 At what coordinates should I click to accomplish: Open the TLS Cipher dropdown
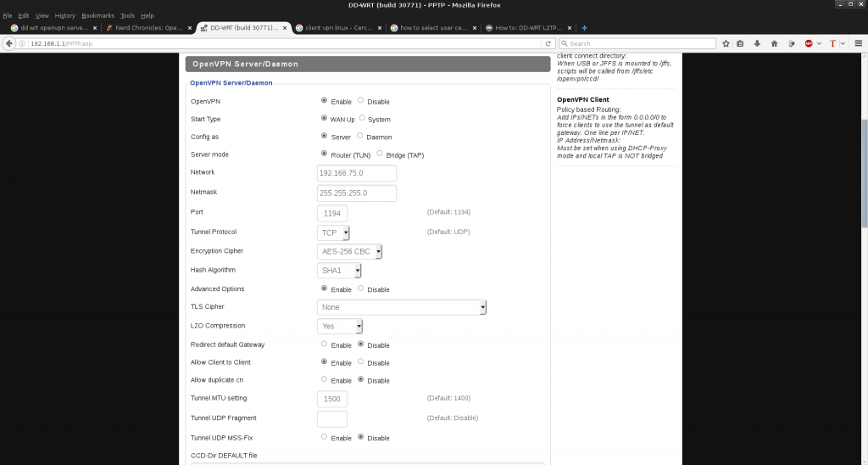click(x=401, y=307)
